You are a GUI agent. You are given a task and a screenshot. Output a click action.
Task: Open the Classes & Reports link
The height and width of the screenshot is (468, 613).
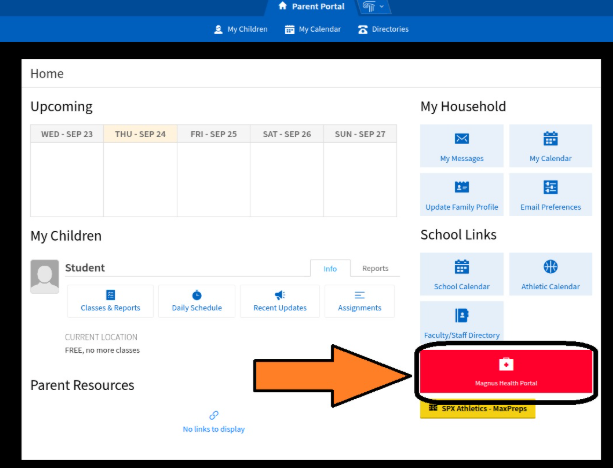point(110,308)
